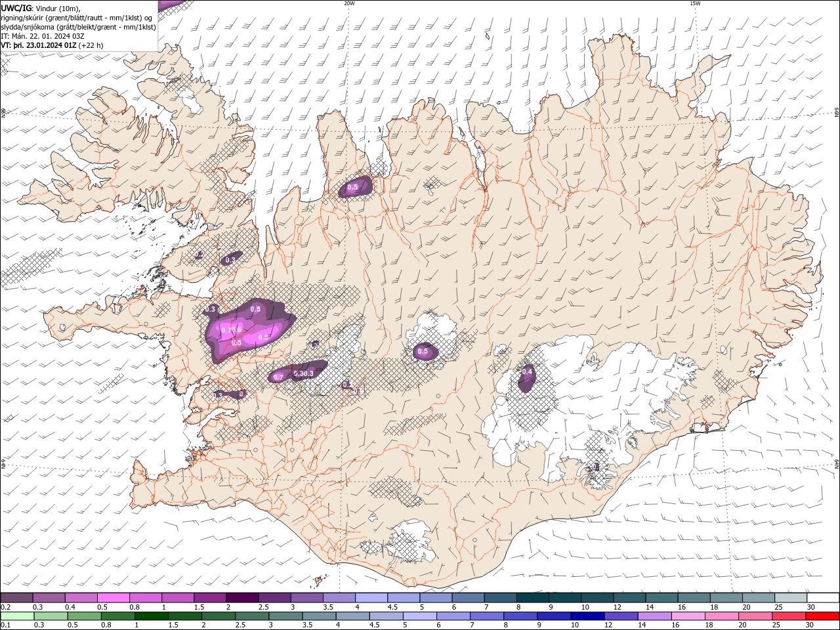This screenshot has width=840, height=630.
Task: Click the lavender snow swatch labeled 4
Action: [371, 598]
